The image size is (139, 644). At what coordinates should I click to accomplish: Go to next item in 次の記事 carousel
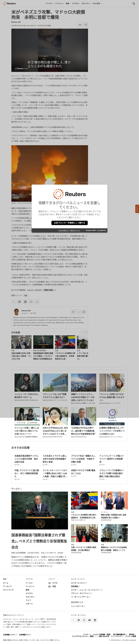click(86, 332)
